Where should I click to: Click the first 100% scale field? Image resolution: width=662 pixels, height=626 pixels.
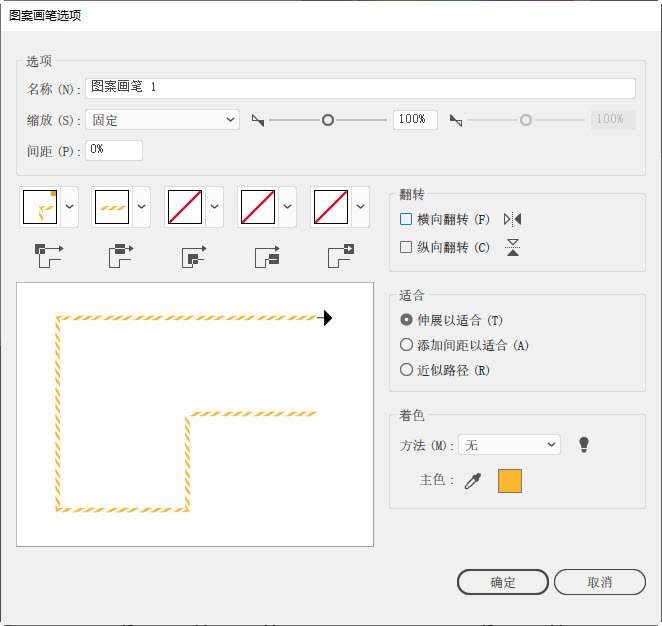pyautogui.click(x=415, y=120)
